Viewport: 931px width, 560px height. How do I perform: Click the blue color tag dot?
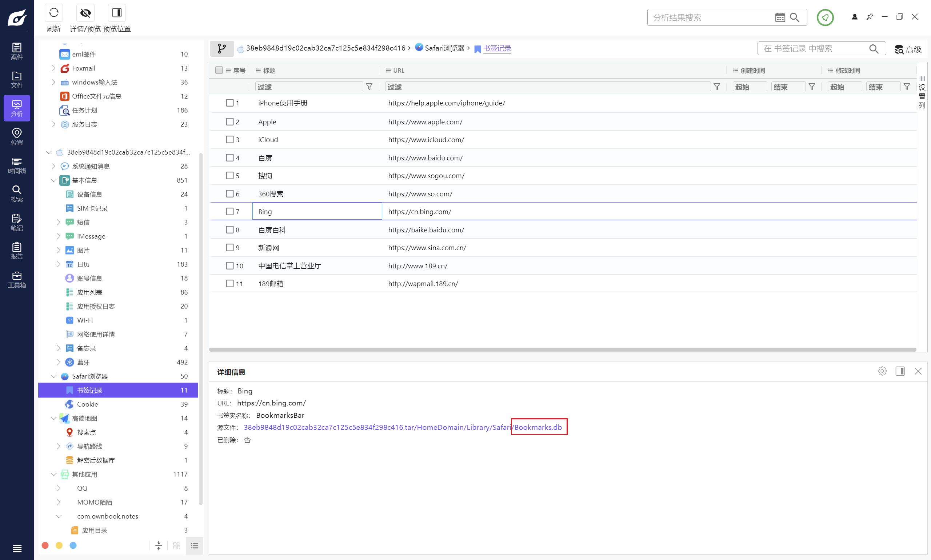click(73, 545)
